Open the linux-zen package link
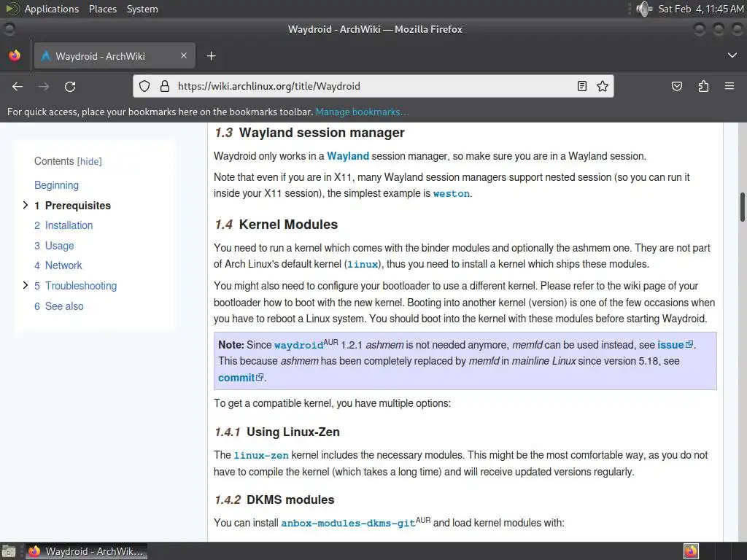Viewport: 747px width, 560px height. coord(261,455)
